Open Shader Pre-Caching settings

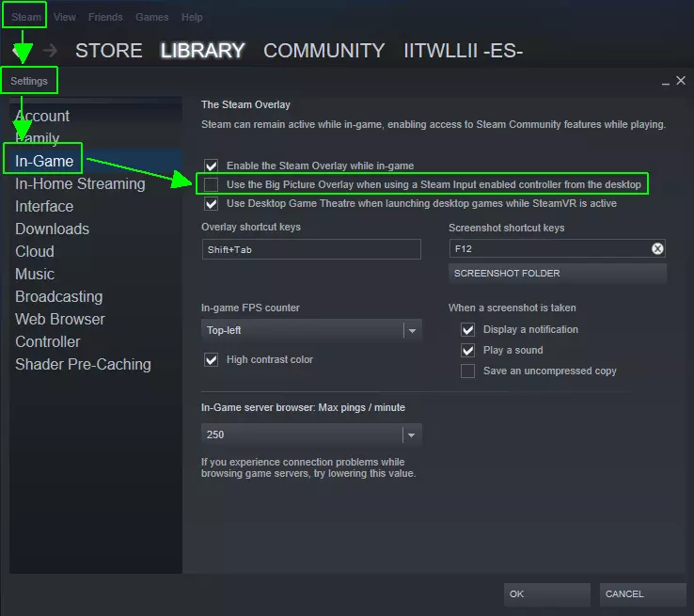[83, 364]
